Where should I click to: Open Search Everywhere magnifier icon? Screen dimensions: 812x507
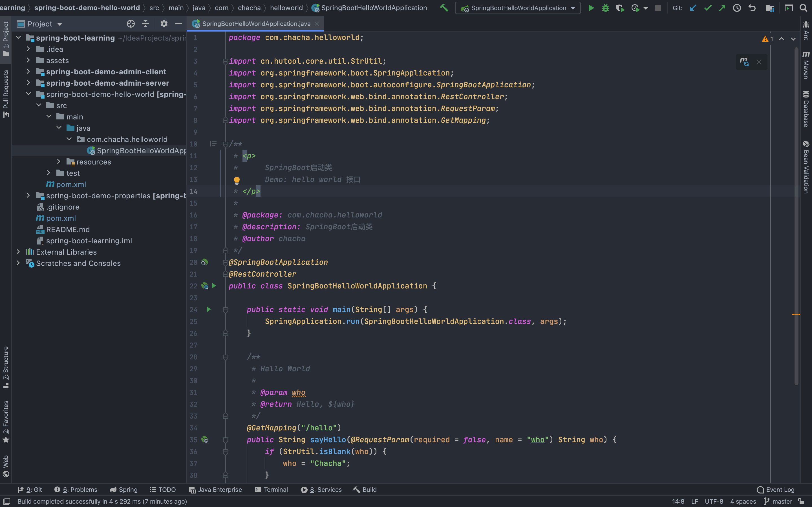tap(803, 8)
